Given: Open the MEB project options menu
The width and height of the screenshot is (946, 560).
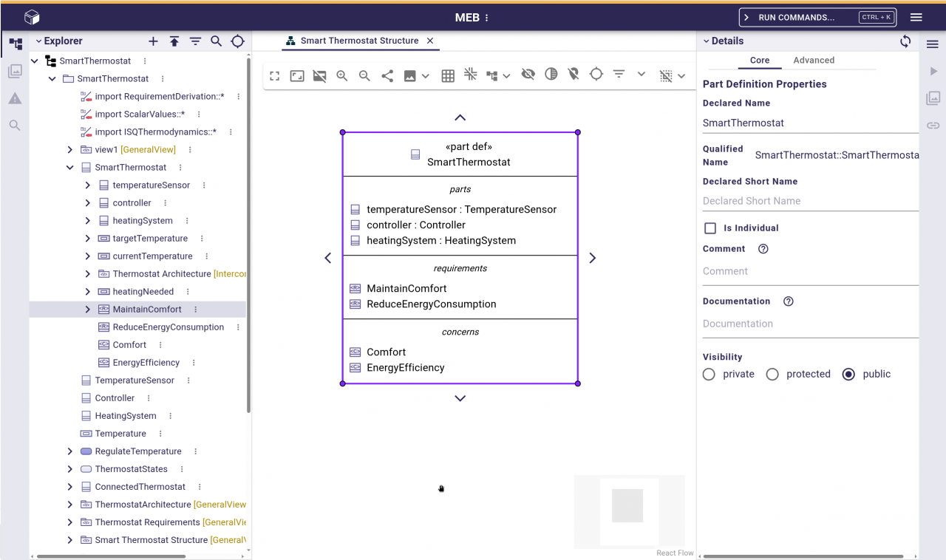Looking at the screenshot, I should [486, 18].
